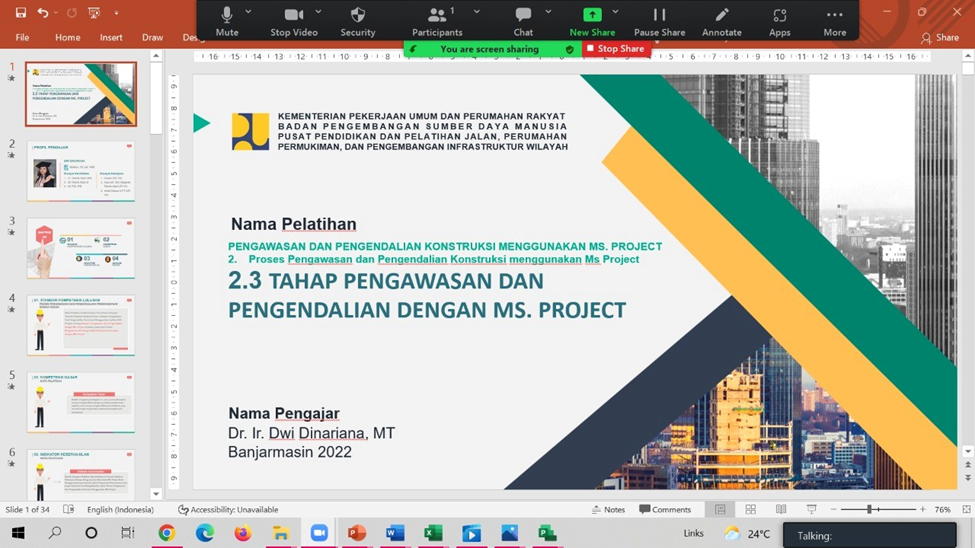Click the Redo icon in title bar
Screen dimensions: 975x548
tap(72, 12)
